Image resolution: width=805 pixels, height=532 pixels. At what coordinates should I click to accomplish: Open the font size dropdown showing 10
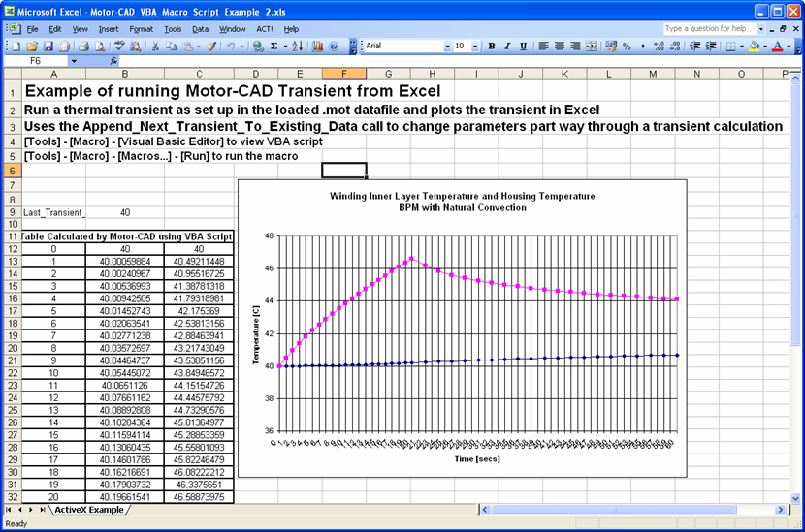pos(475,47)
